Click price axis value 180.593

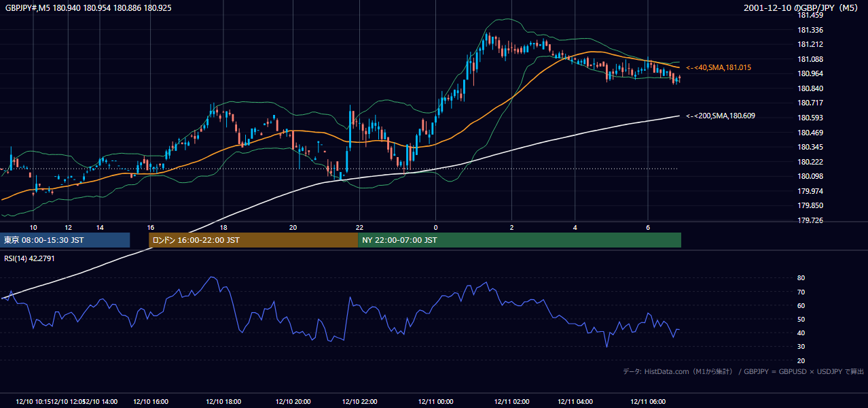[810, 118]
